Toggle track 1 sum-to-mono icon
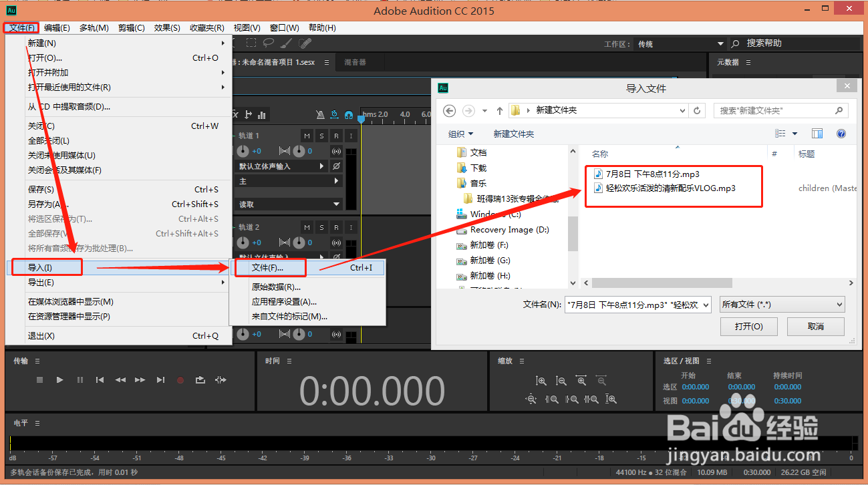This screenshot has width=868, height=485. 336,151
